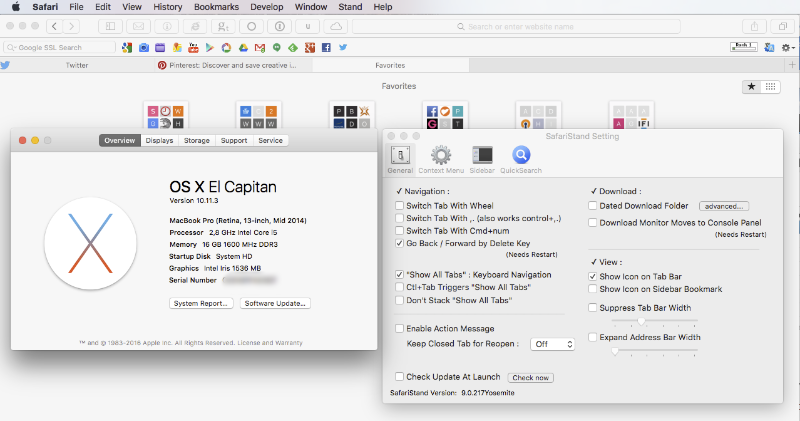This screenshot has width=800, height=421.
Task: Open the Bookmarks menu
Action: pos(216,7)
